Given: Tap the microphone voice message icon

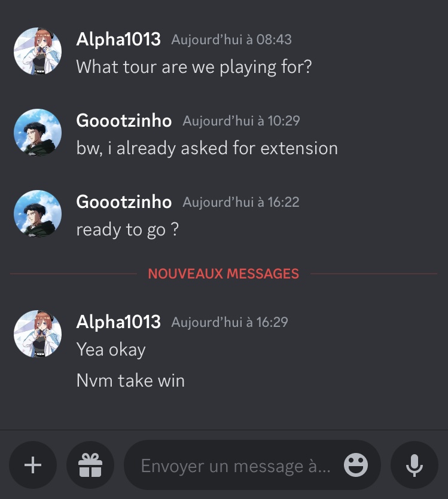Looking at the screenshot, I should pyautogui.click(x=415, y=465).
